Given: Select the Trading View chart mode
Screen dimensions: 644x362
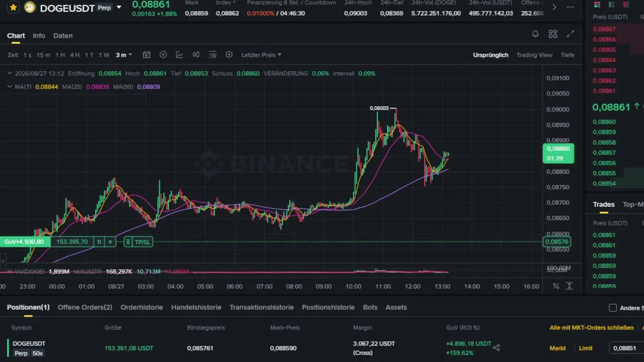Looking at the screenshot, I should [534, 55].
